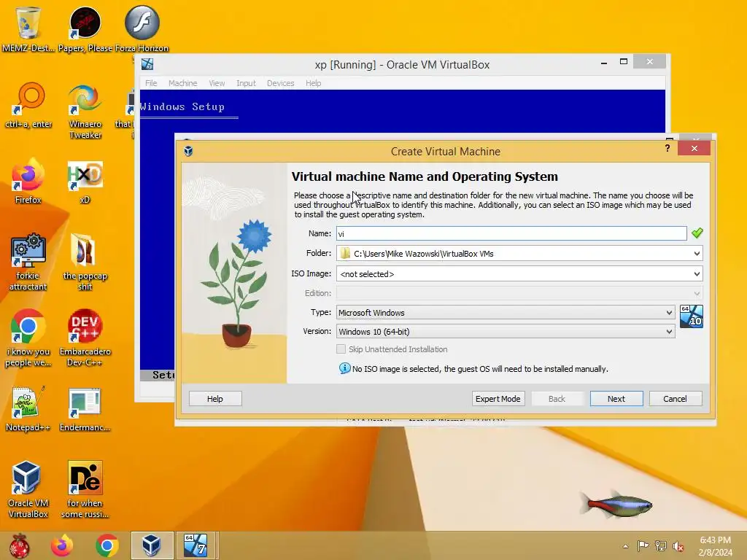Click the xp VM window title bar icon
747x560 pixels.
click(147, 64)
